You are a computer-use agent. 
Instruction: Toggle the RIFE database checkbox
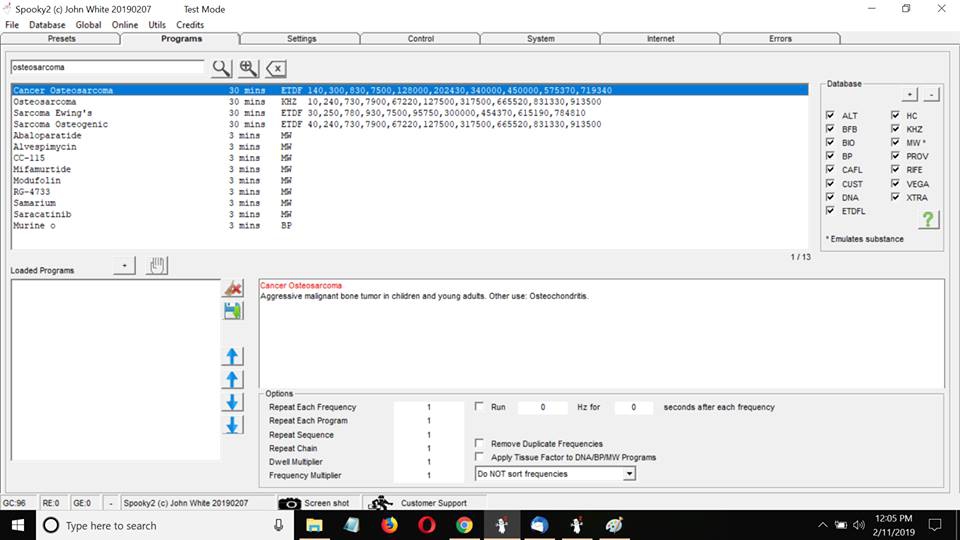point(896,169)
